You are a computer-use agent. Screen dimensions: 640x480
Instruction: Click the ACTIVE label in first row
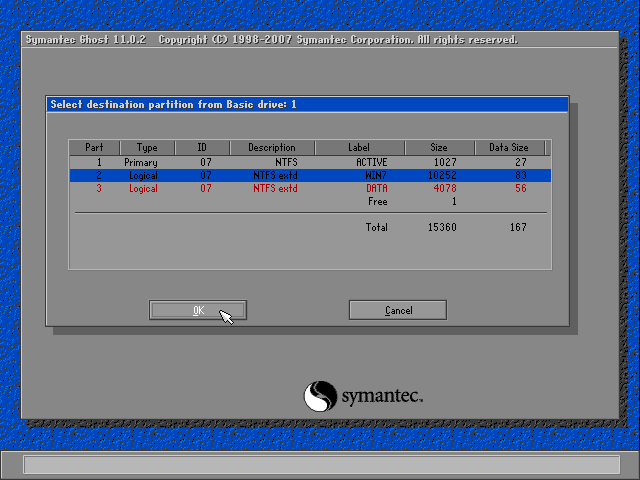coord(371,162)
